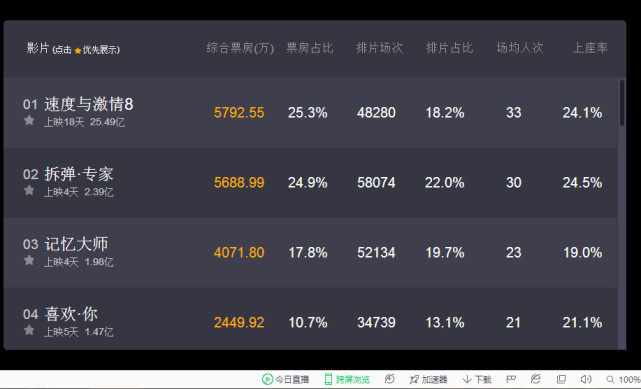Click box office value 2449.92
The height and width of the screenshot is (389, 641).
tap(239, 322)
